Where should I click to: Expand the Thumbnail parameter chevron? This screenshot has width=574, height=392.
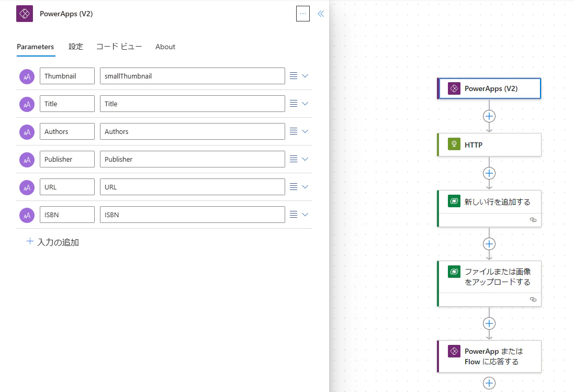tap(305, 76)
